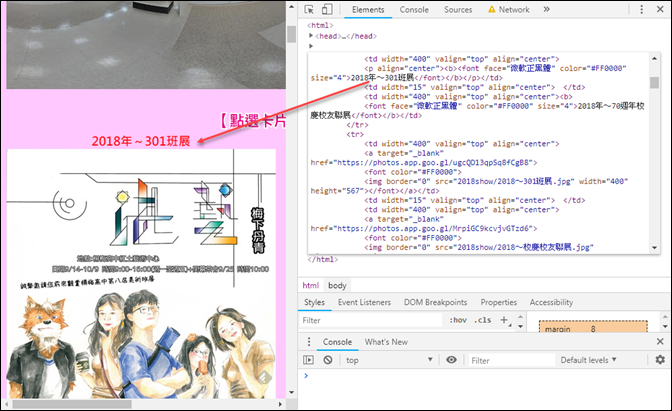Toggle the .cls class editor
This screenshot has height=411, width=672.
click(x=483, y=320)
